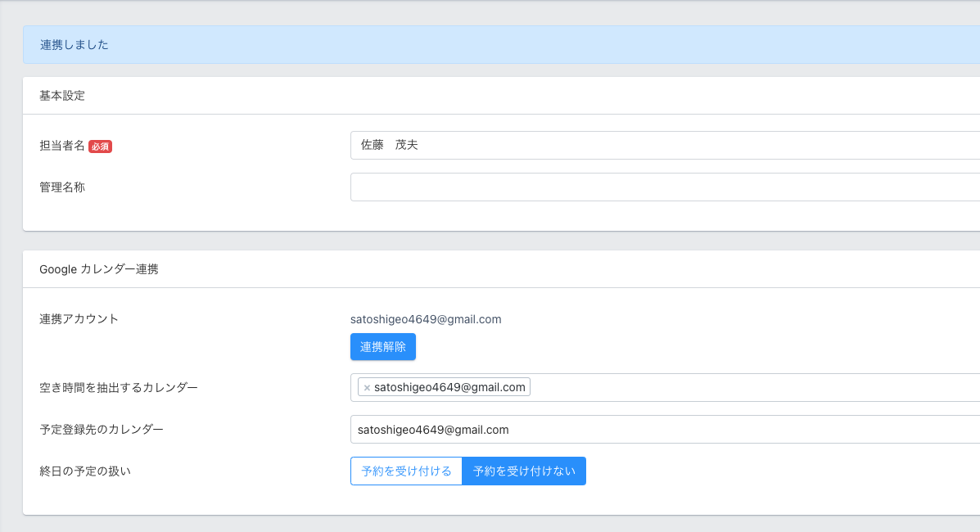This screenshot has width=980, height=532.
Task: Click the linked account email under 連携アカウント
Action: pyautogui.click(x=426, y=319)
